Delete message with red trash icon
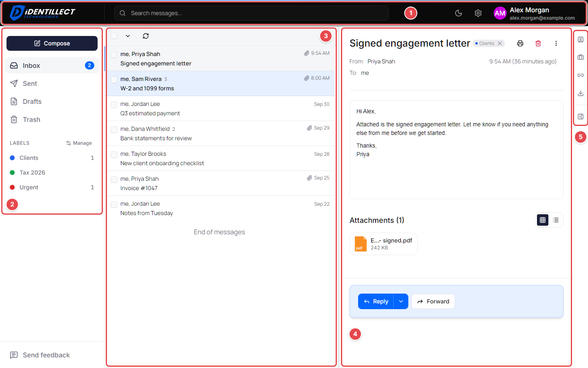This screenshot has height=368, width=588. [538, 43]
